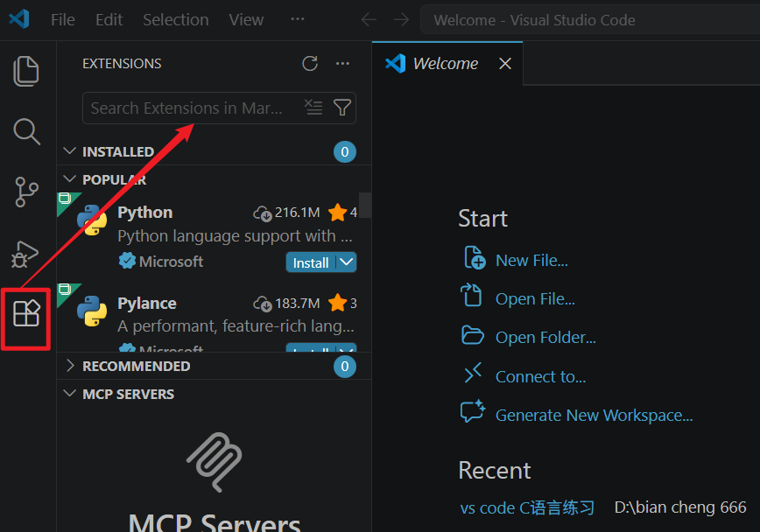760x532 pixels.
Task: Click the Open Folder icon
Action: click(473, 335)
